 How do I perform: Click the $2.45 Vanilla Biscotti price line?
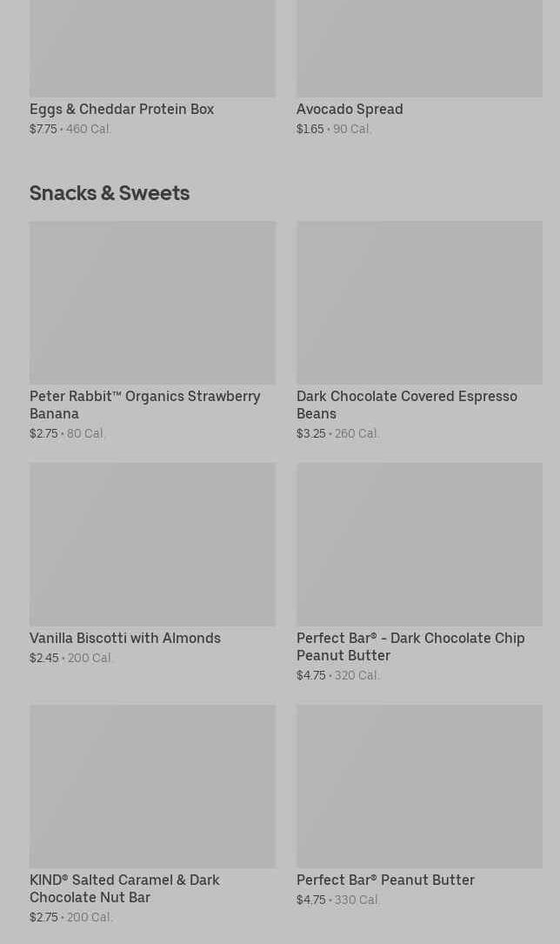pos(71,658)
